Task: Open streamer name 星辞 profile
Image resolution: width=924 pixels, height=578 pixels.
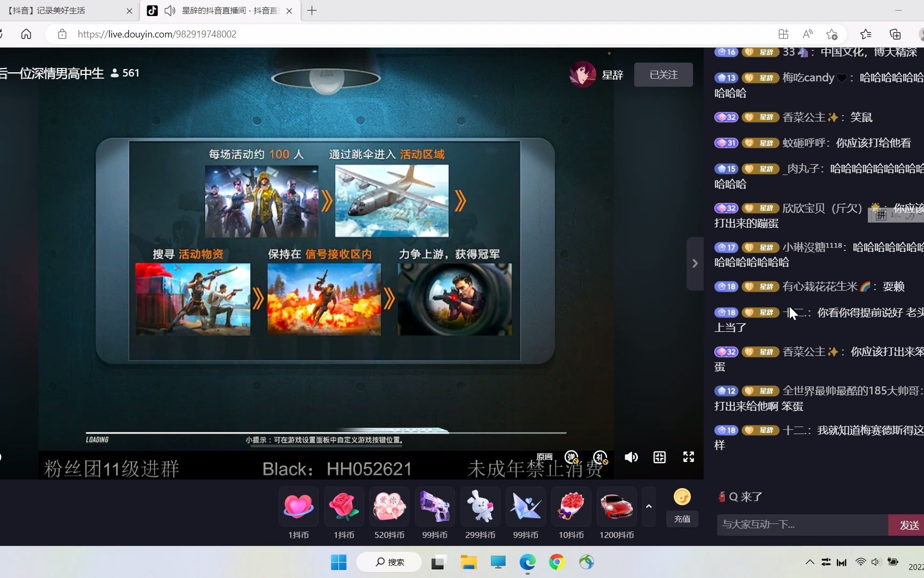Action: pyautogui.click(x=613, y=75)
